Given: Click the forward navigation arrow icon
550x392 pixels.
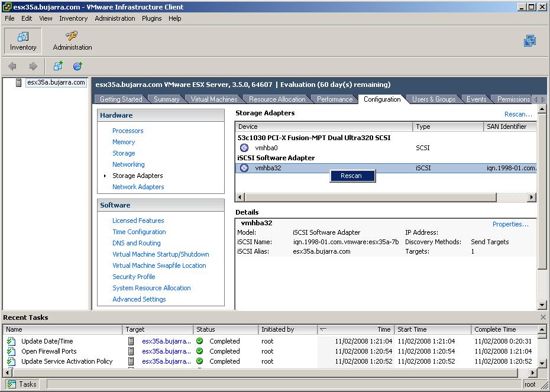Looking at the screenshot, I should click(33, 66).
